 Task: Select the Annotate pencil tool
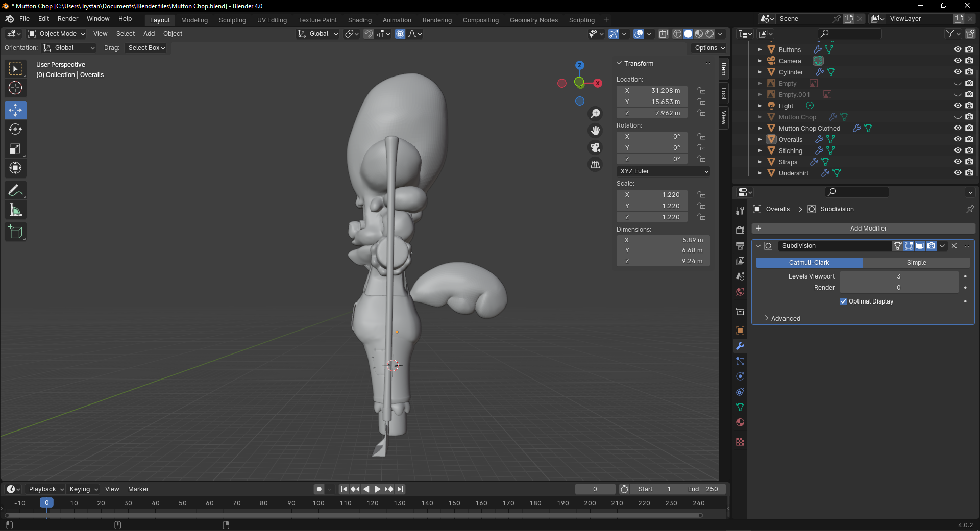point(15,191)
